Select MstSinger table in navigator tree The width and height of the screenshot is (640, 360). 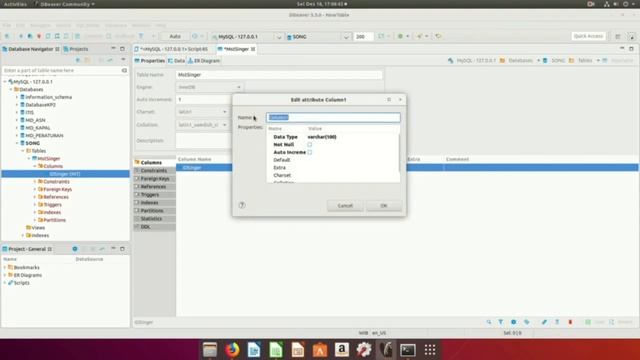click(49, 159)
